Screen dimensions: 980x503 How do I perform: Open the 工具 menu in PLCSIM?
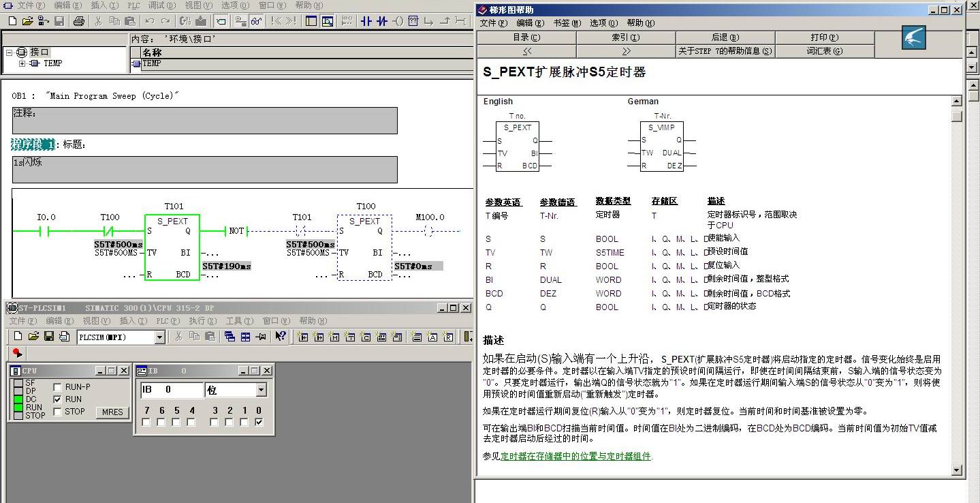pyautogui.click(x=239, y=321)
